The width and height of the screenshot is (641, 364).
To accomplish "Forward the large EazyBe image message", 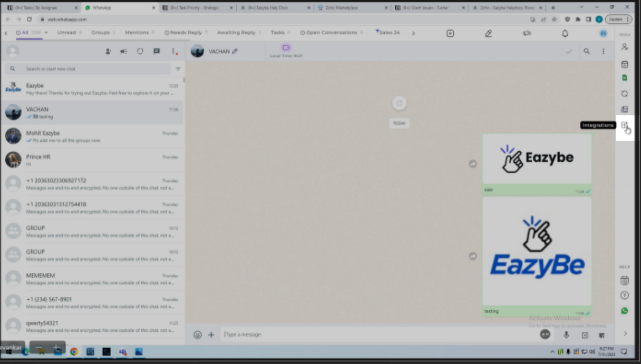I will (x=473, y=256).
